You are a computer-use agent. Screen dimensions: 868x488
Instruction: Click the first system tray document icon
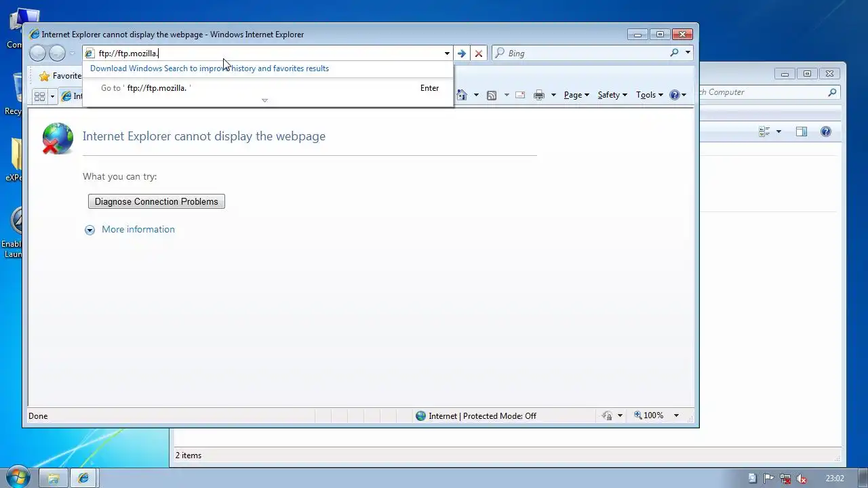pos(752,479)
